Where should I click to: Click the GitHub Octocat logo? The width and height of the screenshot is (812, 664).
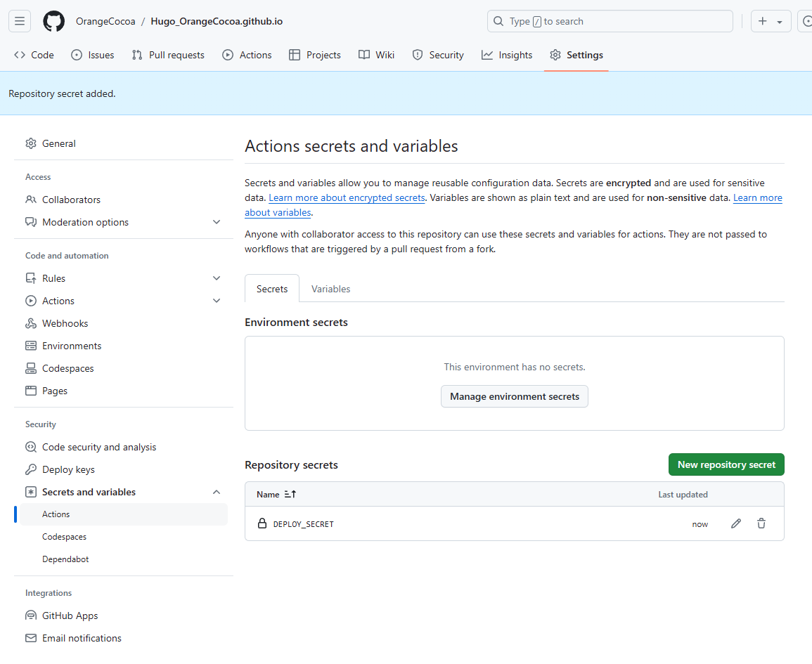pos(54,21)
